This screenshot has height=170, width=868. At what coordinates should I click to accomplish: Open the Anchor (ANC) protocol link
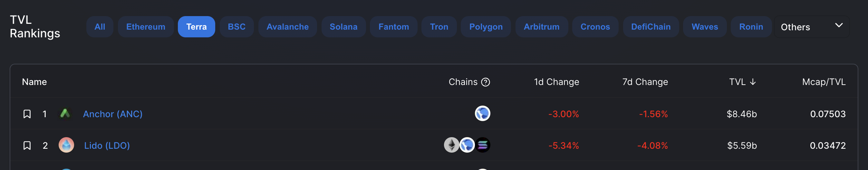[112, 114]
